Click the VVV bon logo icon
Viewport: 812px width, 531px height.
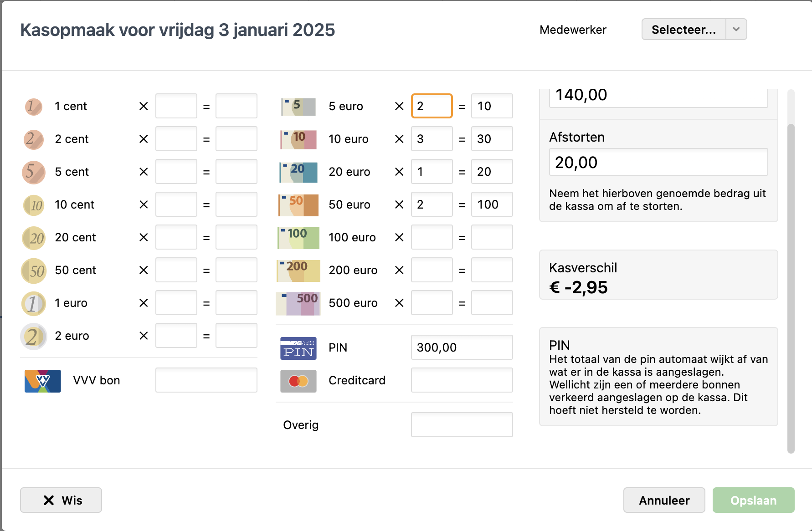click(x=43, y=381)
